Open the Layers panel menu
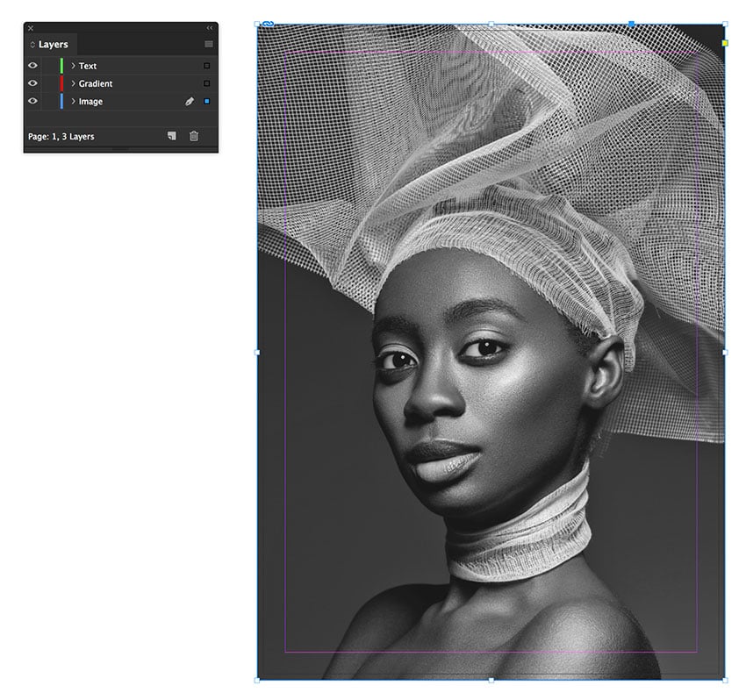 [207, 44]
